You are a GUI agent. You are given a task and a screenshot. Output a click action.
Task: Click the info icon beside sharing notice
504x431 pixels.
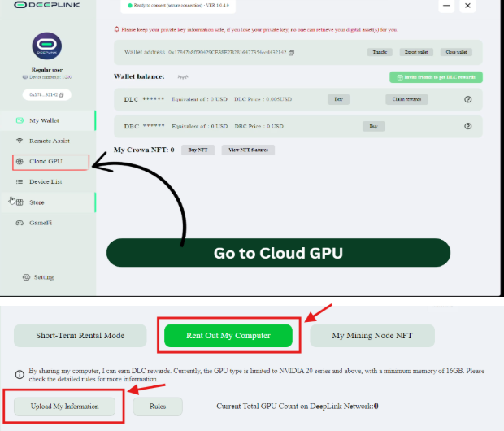click(x=20, y=375)
